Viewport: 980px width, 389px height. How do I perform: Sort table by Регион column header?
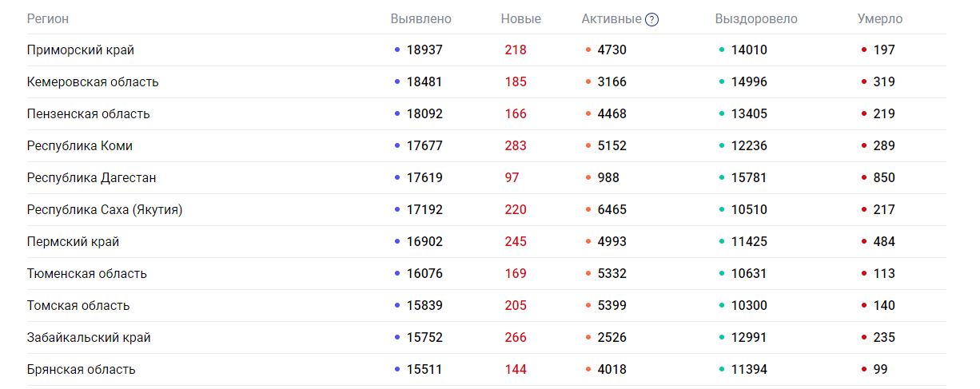point(48,19)
